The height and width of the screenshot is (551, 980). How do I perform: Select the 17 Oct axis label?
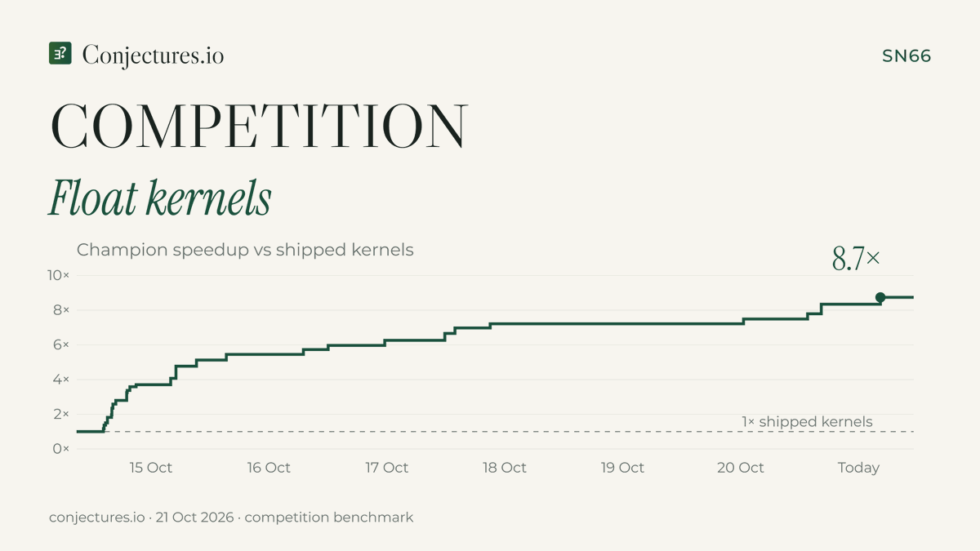[x=386, y=468]
